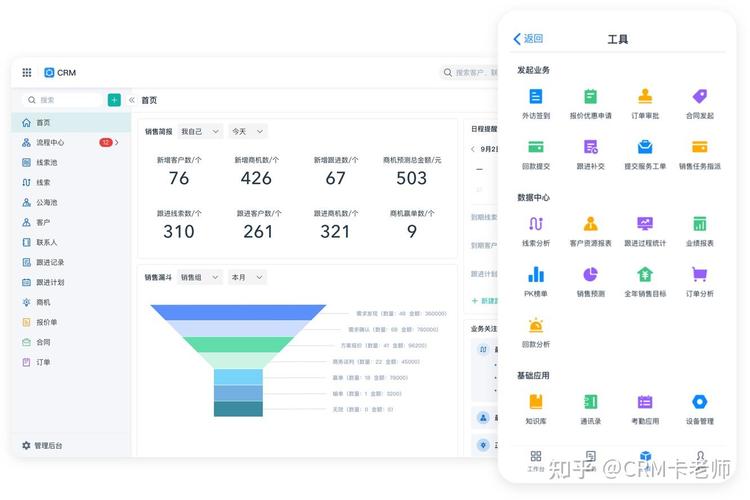
Task: Open the PK榜单 chart
Action: [x=536, y=282]
